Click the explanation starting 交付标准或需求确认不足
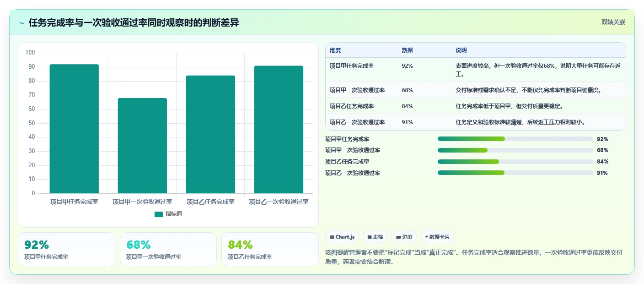Viewport: 644px width, 284px height. click(x=528, y=90)
